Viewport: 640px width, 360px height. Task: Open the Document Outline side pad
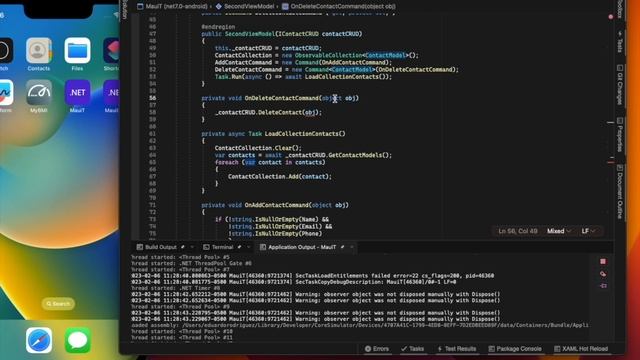[x=620, y=192]
